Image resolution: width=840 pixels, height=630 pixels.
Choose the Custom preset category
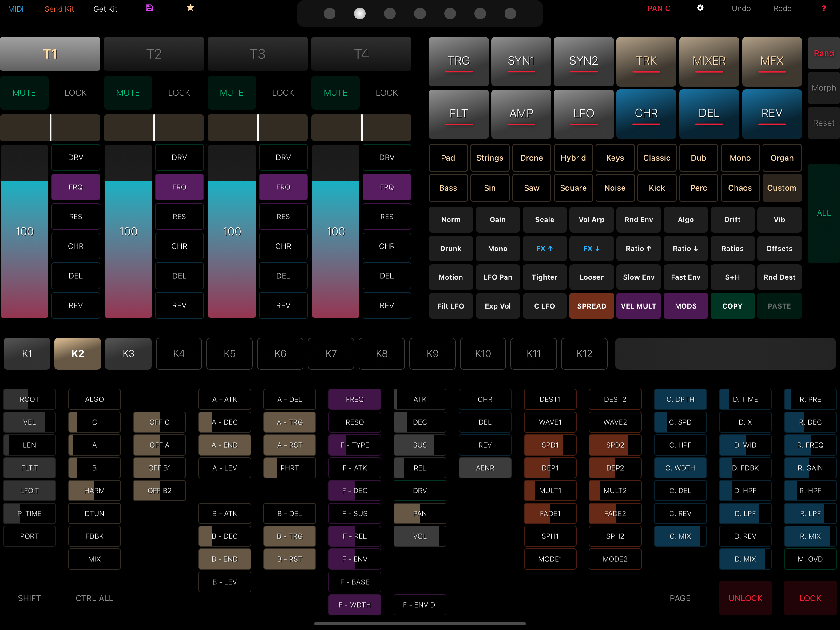click(782, 188)
